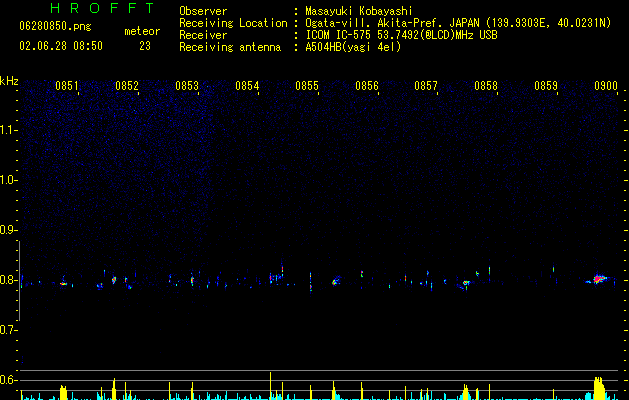Click the tall yellow amplitude spike near 0854
Screen dimensions: 629x400
point(270,386)
